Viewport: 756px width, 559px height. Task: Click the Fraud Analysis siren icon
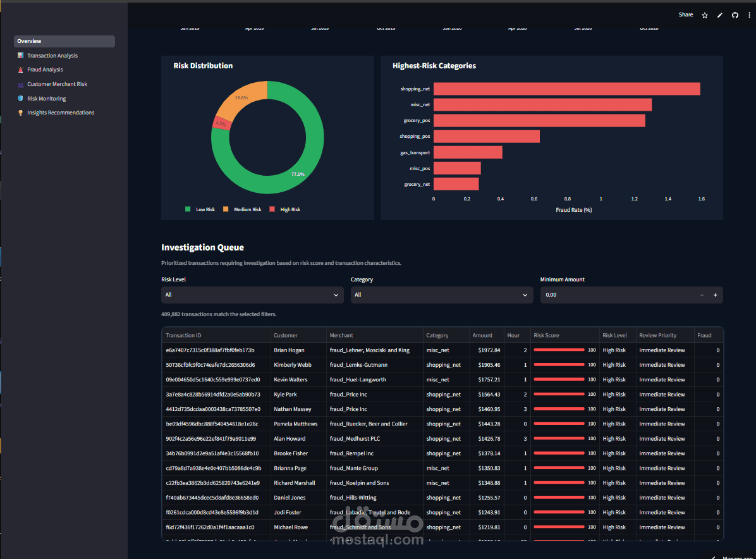20,70
